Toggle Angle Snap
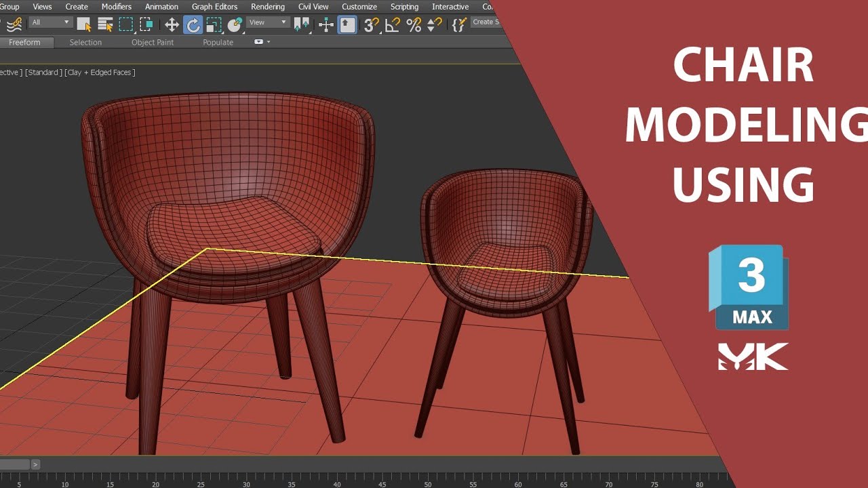Image resolution: width=868 pixels, height=488 pixels. tap(393, 25)
